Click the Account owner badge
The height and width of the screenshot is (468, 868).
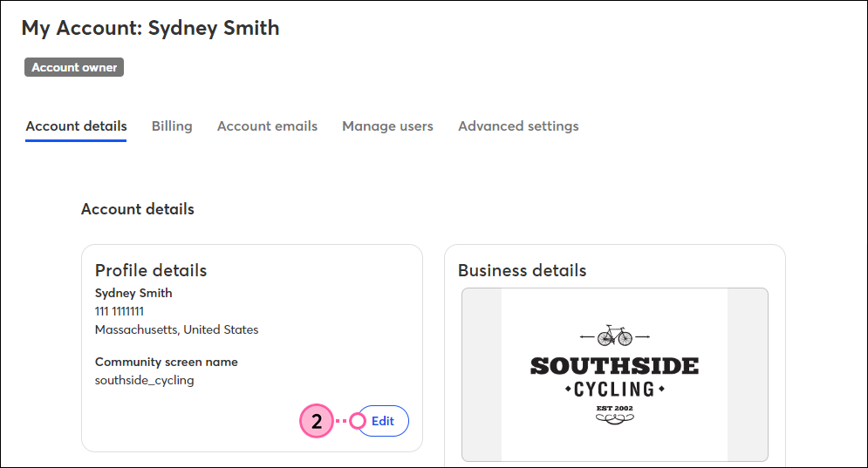(74, 67)
